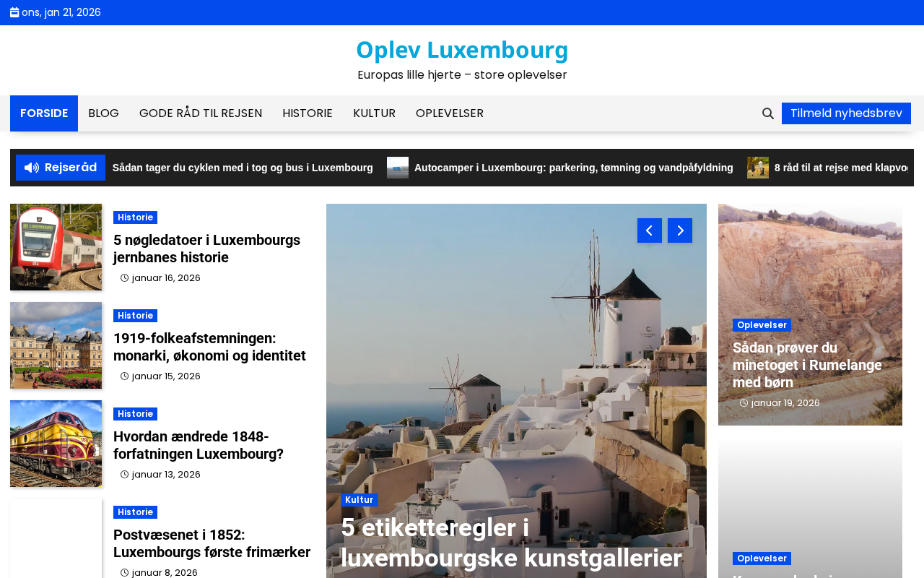Open Hvordan ændrede 1848-forfatningen Luxembourg article
This screenshot has height=578, width=924.
click(x=199, y=445)
